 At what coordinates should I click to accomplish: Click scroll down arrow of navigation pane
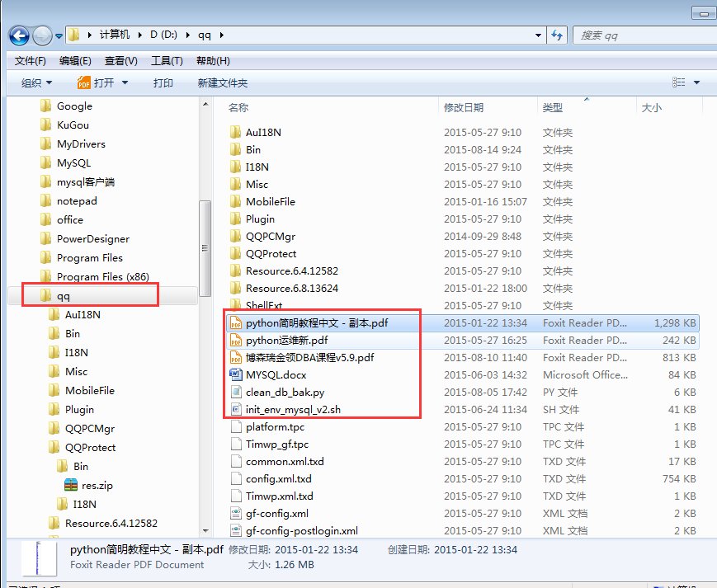(205, 530)
